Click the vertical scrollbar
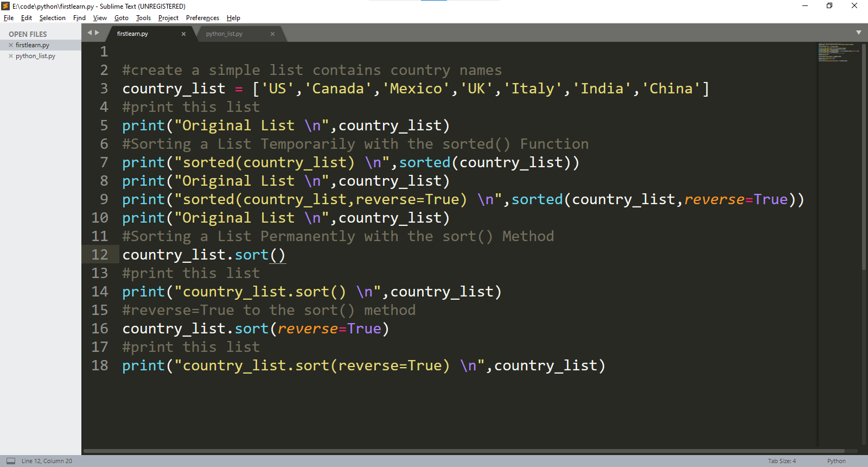The height and width of the screenshot is (467, 868). coord(864,157)
